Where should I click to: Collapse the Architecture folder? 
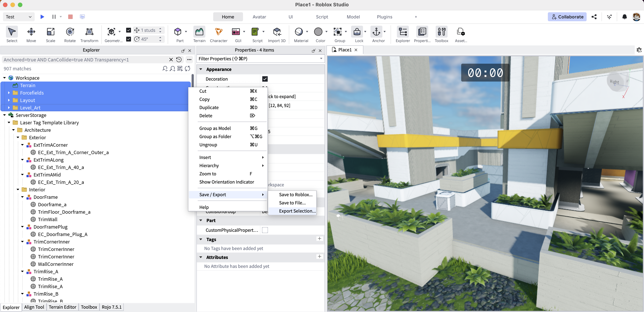[13, 130]
